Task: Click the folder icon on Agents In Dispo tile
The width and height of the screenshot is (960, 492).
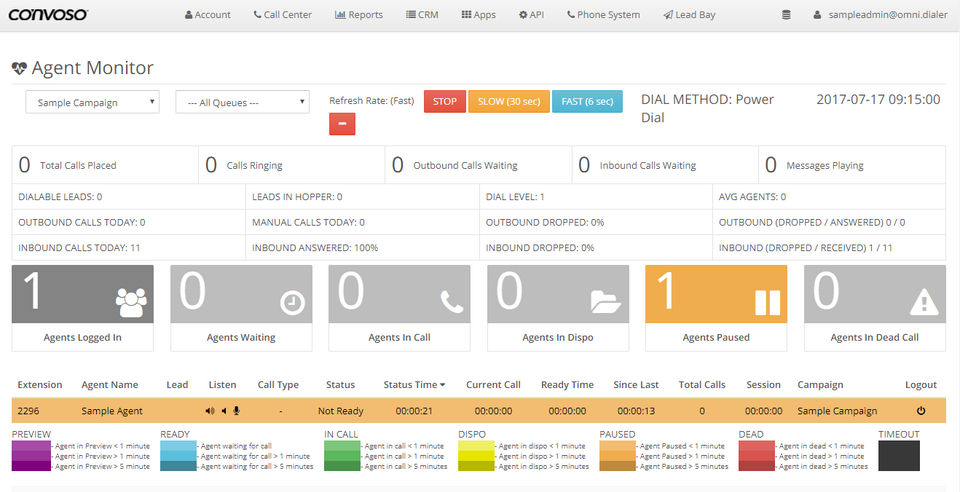Action: [606, 302]
